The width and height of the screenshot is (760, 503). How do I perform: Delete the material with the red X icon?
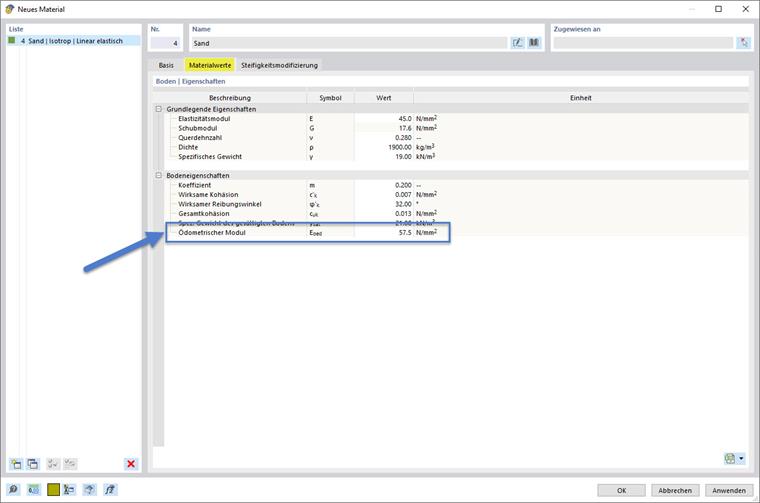[x=131, y=464]
